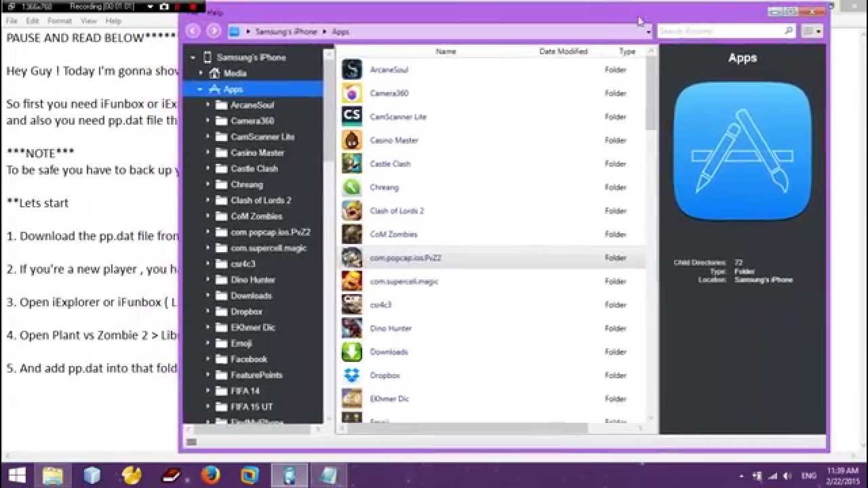
Task: Open the Help menu of iExplorer window
Action: coord(215,12)
